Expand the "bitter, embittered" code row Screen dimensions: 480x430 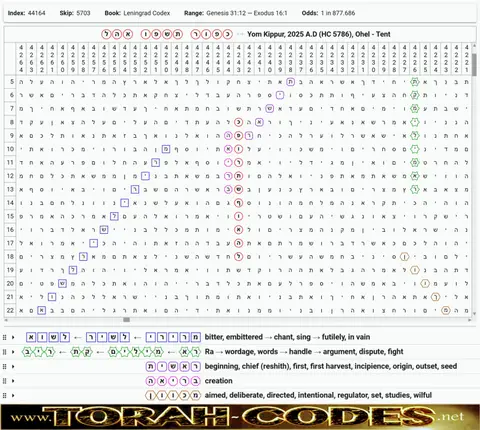[13, 337]
